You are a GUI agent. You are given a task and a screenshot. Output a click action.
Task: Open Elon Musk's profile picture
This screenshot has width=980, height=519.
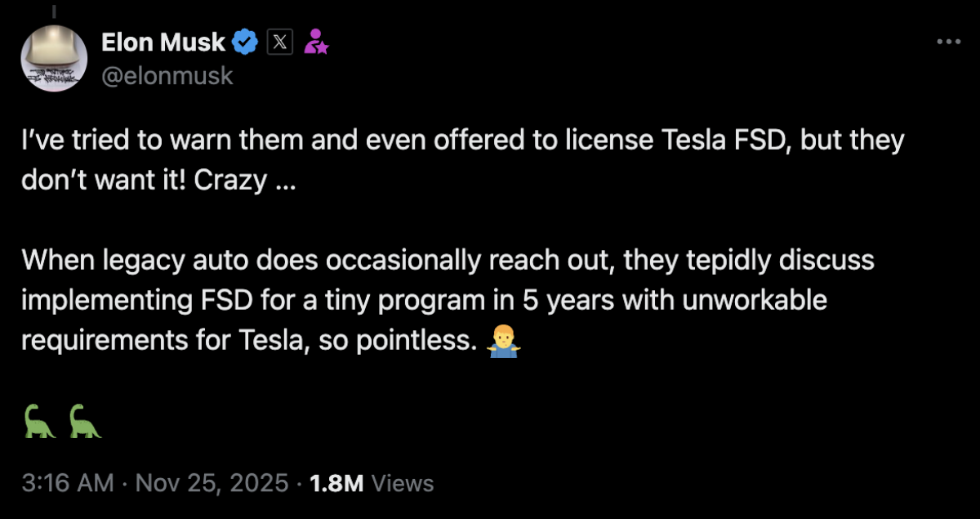pos(54,57)
